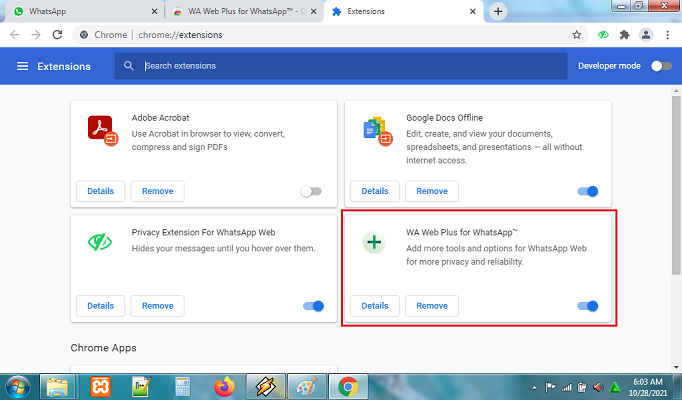This screenshot has width=682, height=400.
Task: Switch to WA Web Plus for WhatsApp tab
Action: [244, 11]
